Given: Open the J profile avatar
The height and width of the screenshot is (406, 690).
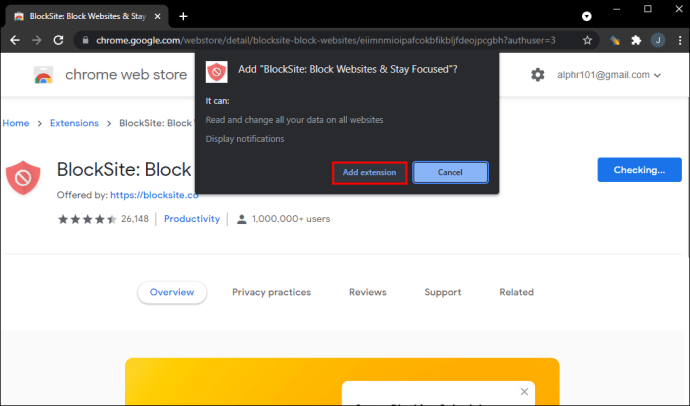Looking at the screenshot, I should (x=658, y=40).
